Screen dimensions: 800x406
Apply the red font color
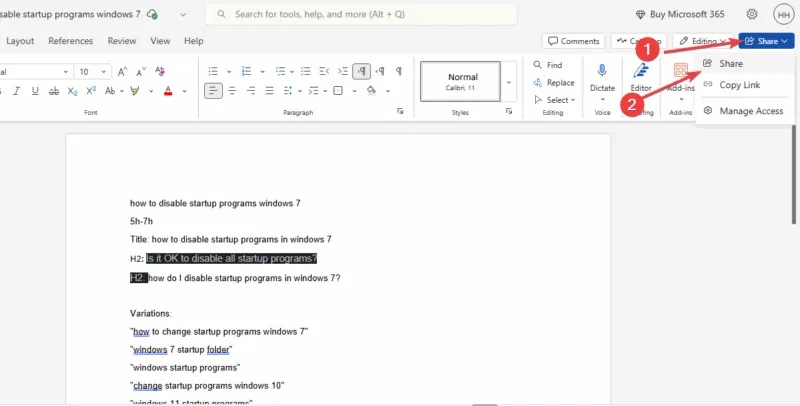168,91
